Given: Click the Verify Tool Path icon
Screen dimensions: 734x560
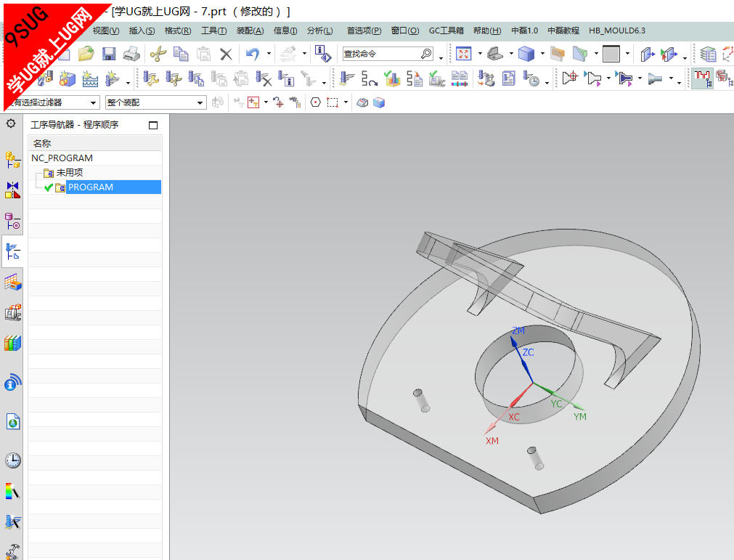Looking at the screenshot, I should (392, 78).
